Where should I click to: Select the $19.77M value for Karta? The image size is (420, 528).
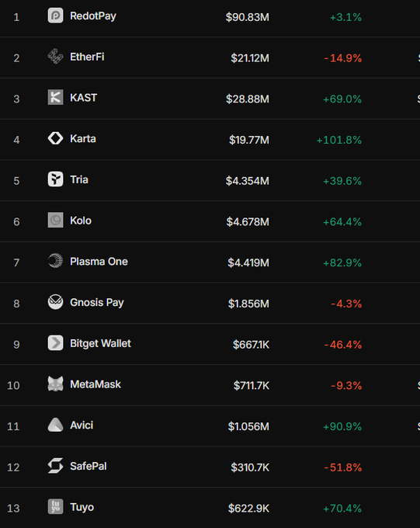[x=249, y=140]
